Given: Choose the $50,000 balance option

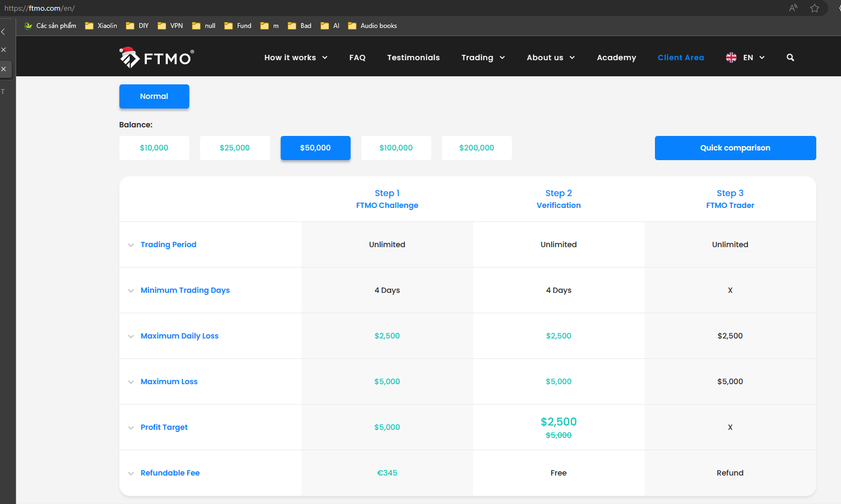Looking at the screenshot, I should pos(316,148).
